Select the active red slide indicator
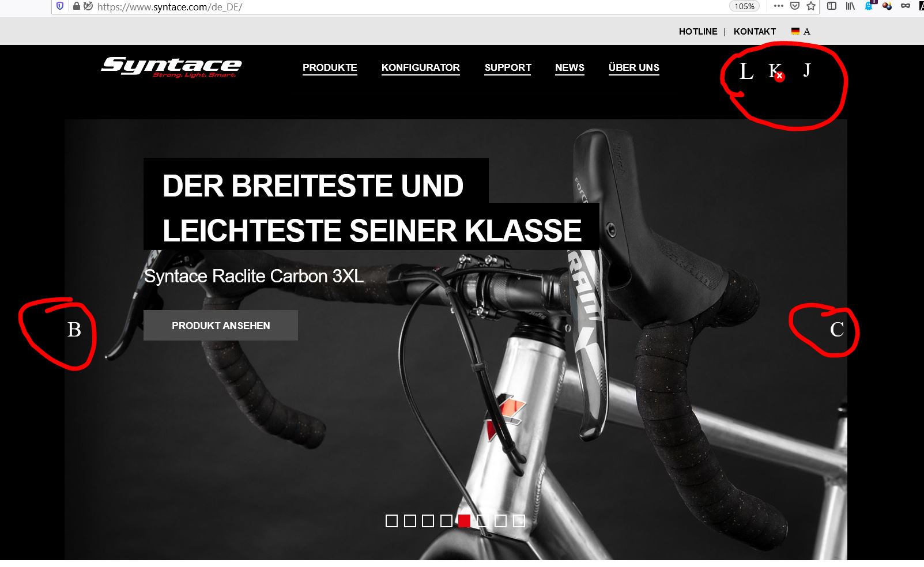Image resolution: width=924 pixels, height=567 pixels. [x=465, y=521]
